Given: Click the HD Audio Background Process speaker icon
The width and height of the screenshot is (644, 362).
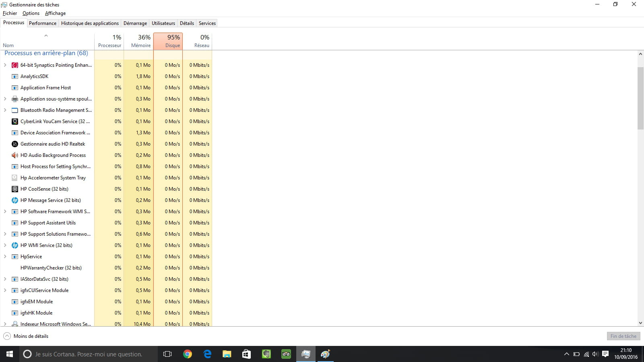Looking at the screenshot, I should 15,155.
